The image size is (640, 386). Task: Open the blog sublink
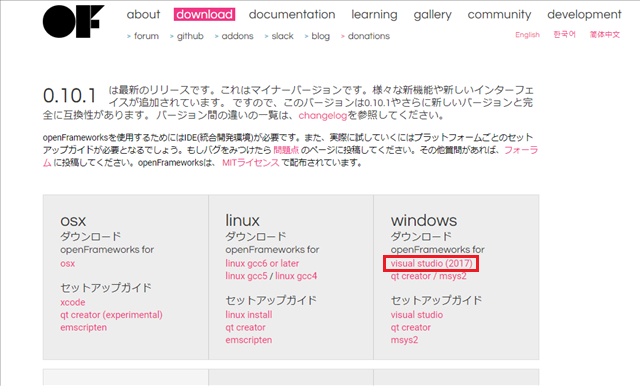point(320,36)
